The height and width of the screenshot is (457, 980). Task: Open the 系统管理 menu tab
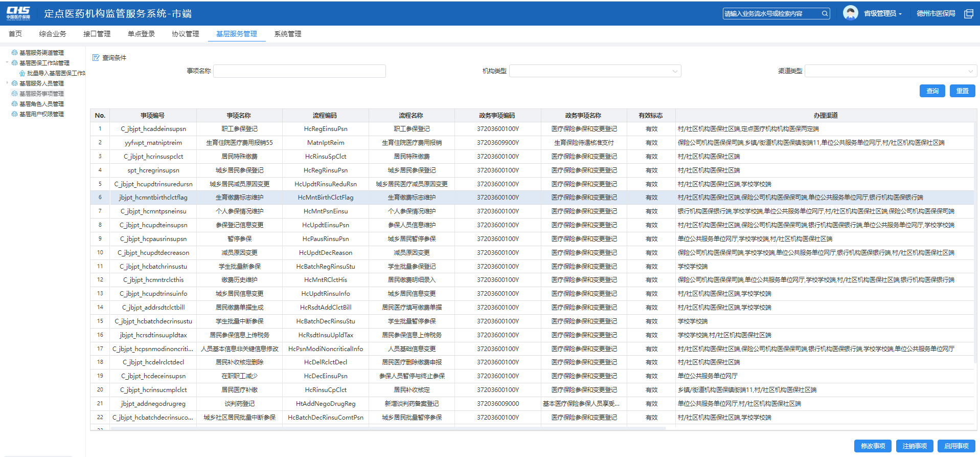[287, 34]
